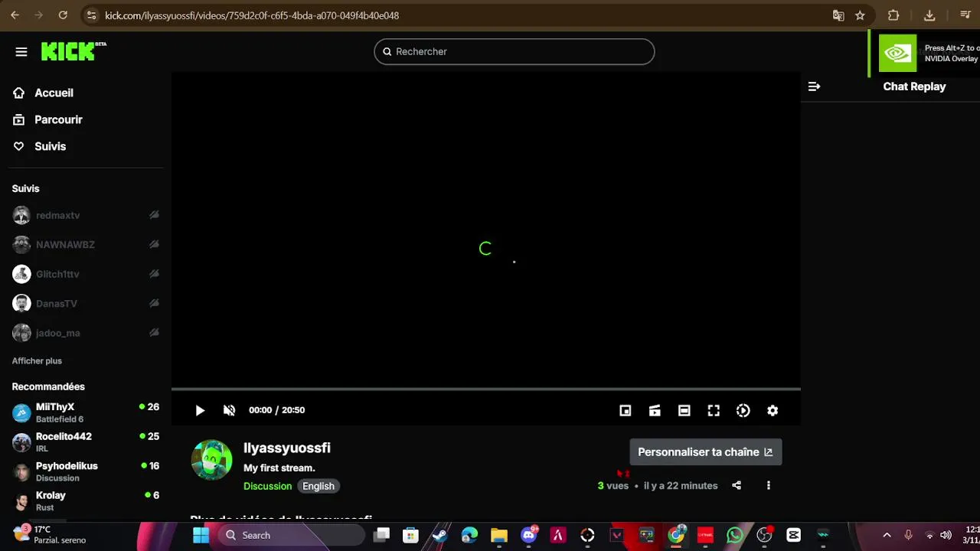Expand list with Afficher plus
Image resolution: width=980 pixels, height=551 pixels.
pyautogui.click(x=37, y=360)
